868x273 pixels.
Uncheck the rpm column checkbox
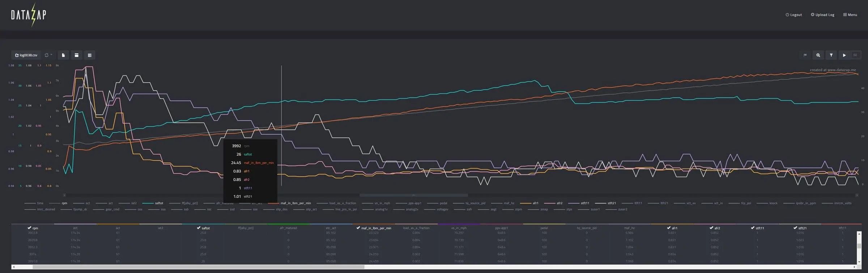tap(29, 228)
